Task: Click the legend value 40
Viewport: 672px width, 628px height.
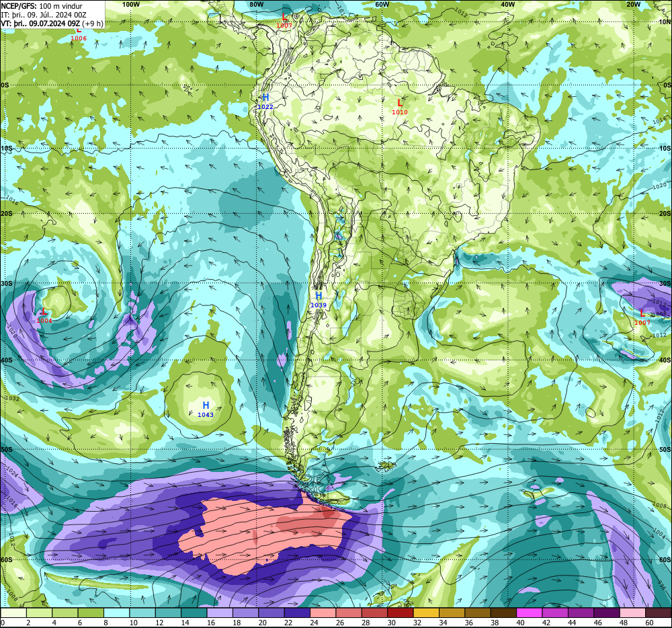Action: [520, 623]
